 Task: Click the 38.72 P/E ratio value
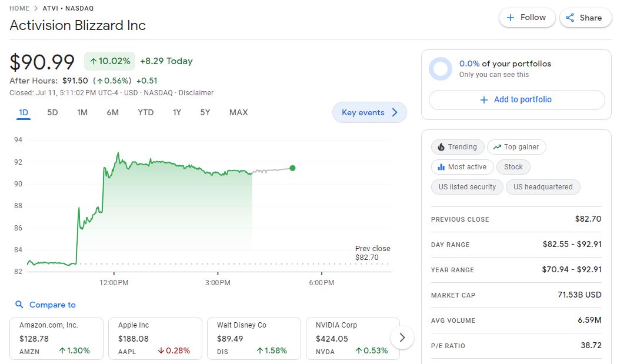(x=591, y=345)
